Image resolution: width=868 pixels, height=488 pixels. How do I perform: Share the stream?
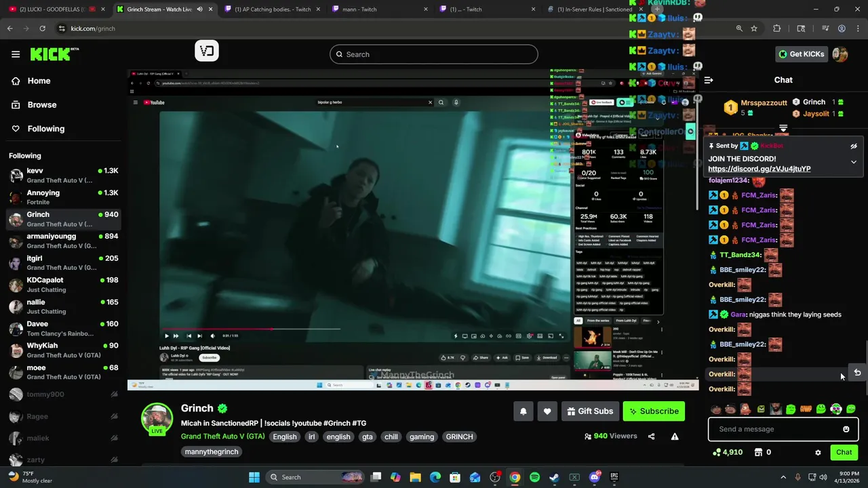(651, 436)
